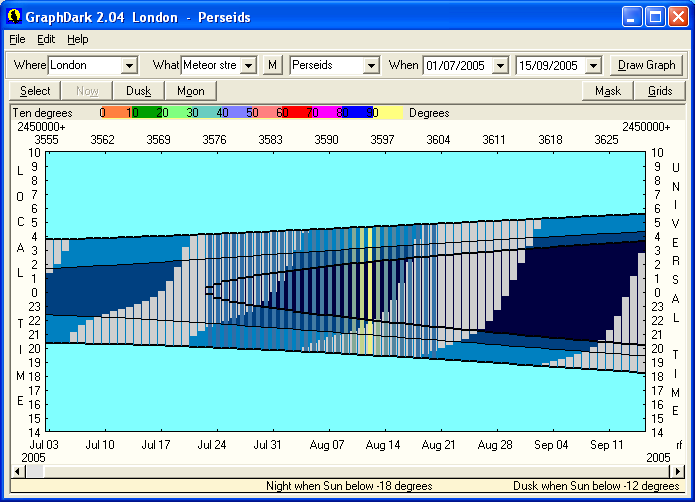Click the Draw Graph button
This screenshot has width=695, height=502.
click(x=646, y=65)
